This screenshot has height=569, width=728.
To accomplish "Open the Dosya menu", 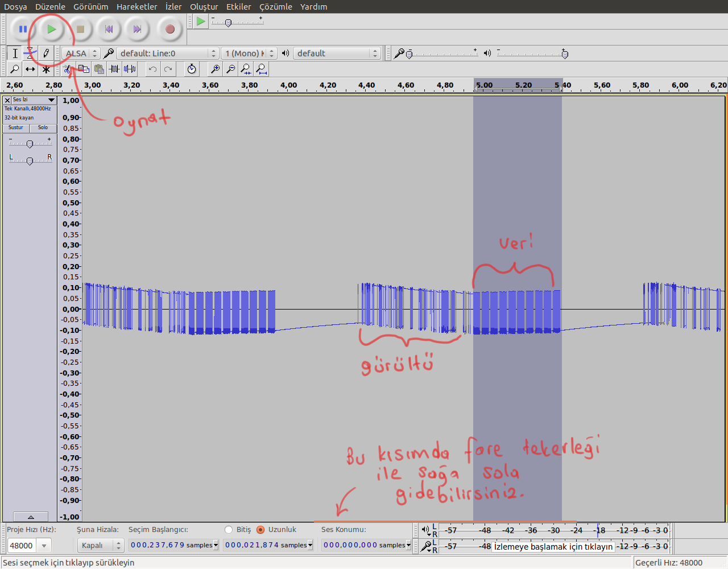I will click(x=15, y=7).
